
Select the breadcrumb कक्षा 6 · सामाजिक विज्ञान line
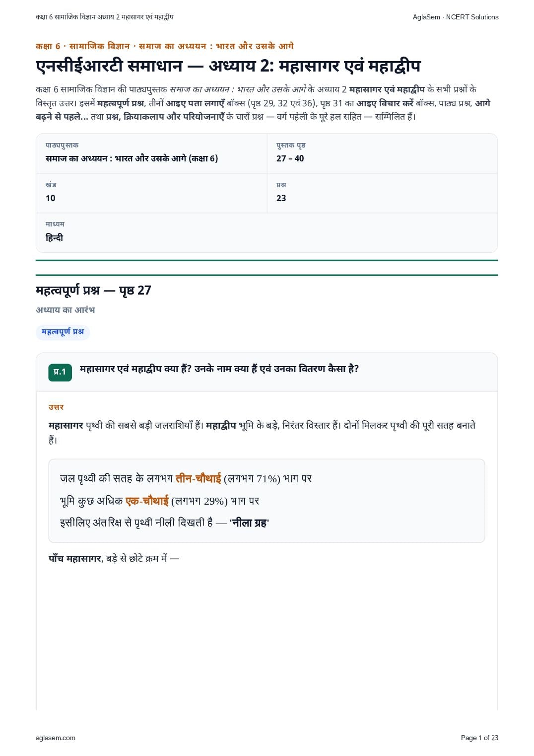pyautogui.click(x=164, y=46)
